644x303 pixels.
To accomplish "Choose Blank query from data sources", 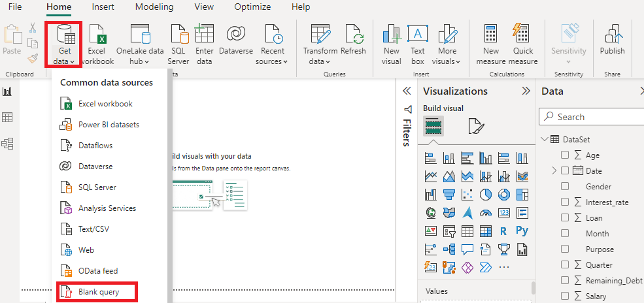I will click(x=98, y=292).
